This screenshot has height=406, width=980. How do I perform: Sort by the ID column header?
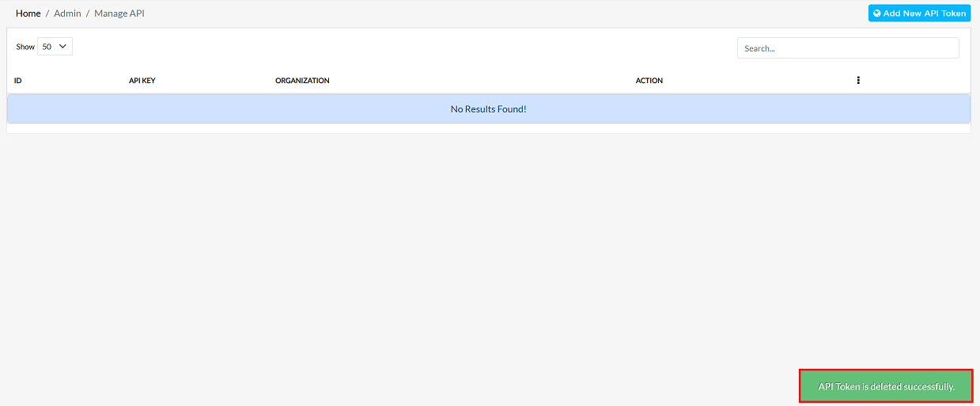click(17, 81)
